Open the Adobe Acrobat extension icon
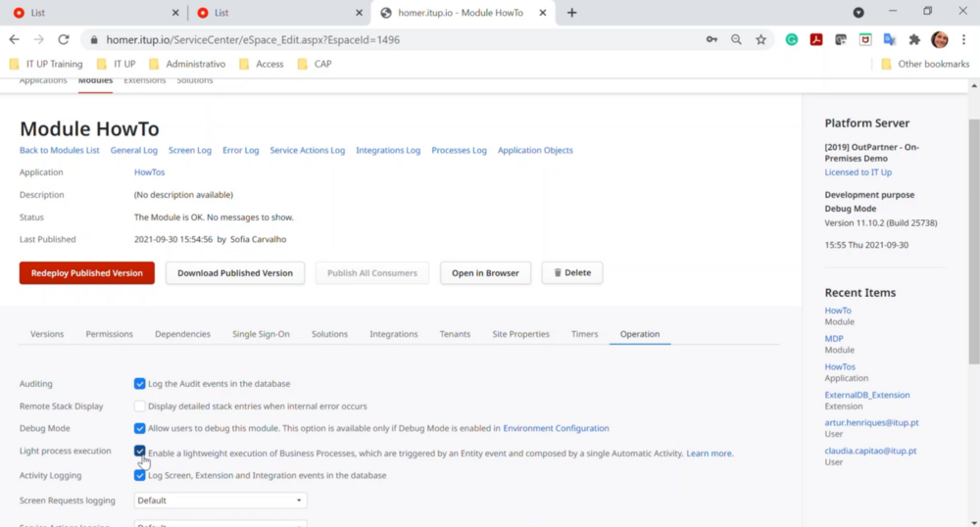 point(816,39)
